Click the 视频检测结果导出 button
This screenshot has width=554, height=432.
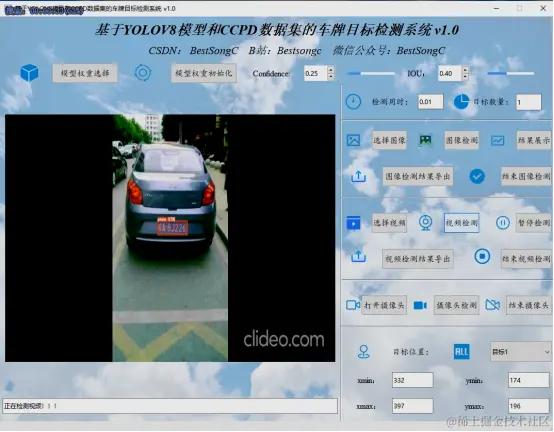coord(418,259)
